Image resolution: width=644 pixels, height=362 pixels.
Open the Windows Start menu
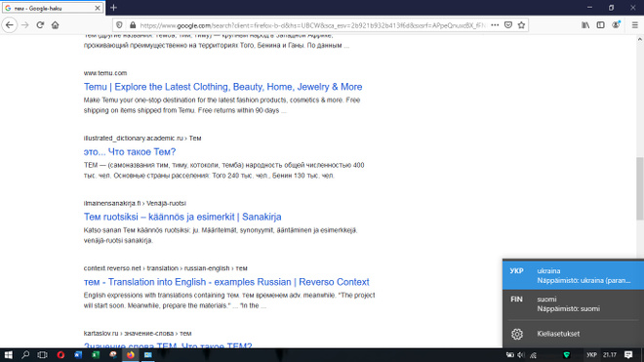coord(8,355)
